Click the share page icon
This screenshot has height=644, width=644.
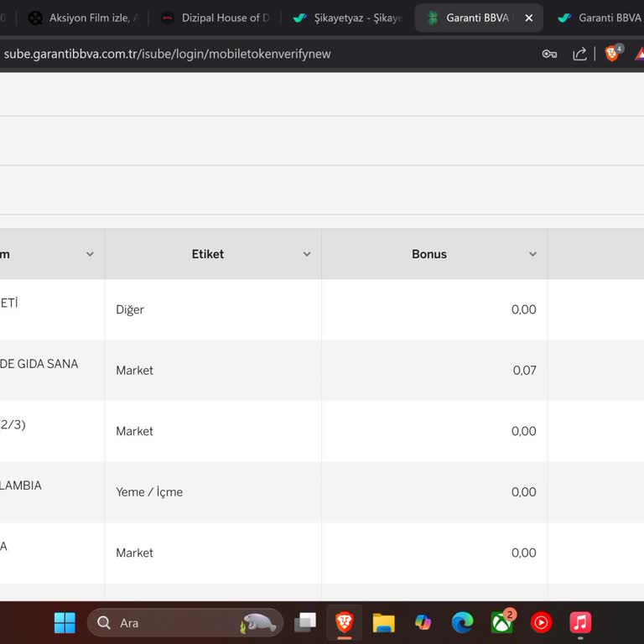(x=579, y=54)
